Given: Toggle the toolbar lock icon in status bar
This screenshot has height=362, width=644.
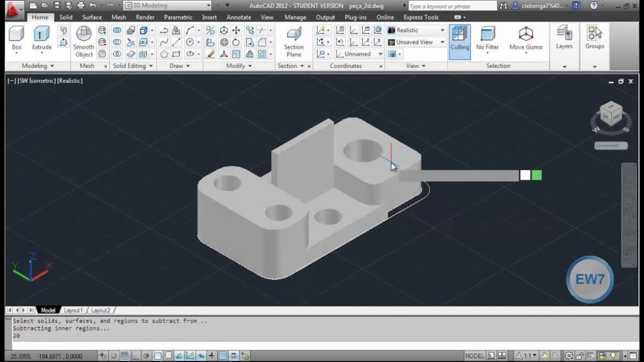Looking at the screenshot, I should point(579,356).
